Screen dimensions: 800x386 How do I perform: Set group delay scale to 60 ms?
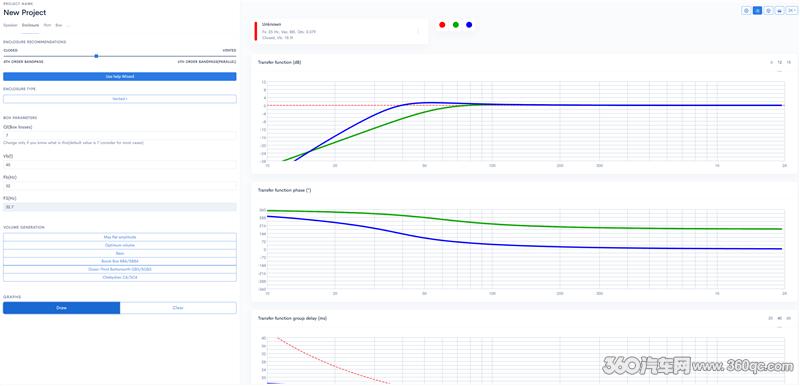point(788,318)
